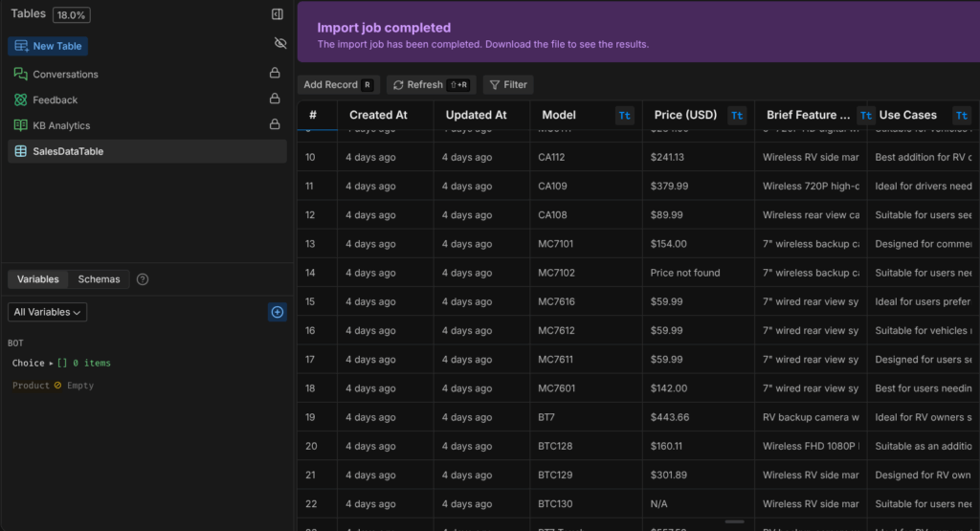The height and width of the screenshot is (531, 980).
Task: Click the 'Price not found' cell
Action: (x=698, y=273)
